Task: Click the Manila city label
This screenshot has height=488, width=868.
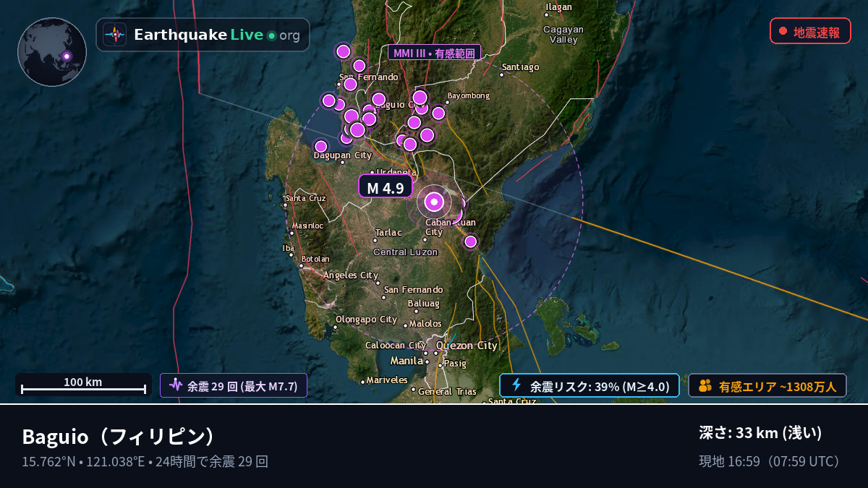Action: pyautogui.click(x=407, y=360)
